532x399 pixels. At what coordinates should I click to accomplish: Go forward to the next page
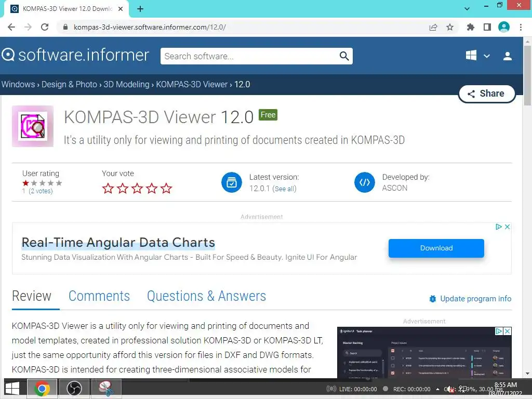(x=28, y=27)
